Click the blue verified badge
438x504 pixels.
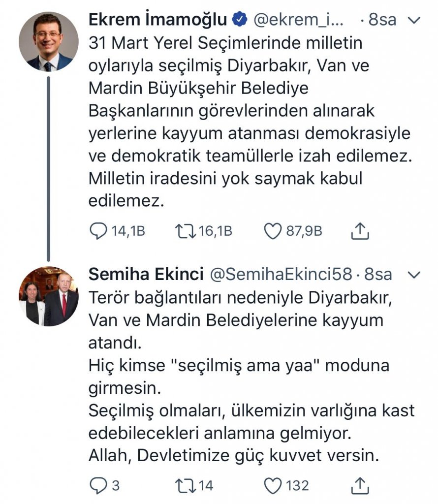(x=240, y=20)
